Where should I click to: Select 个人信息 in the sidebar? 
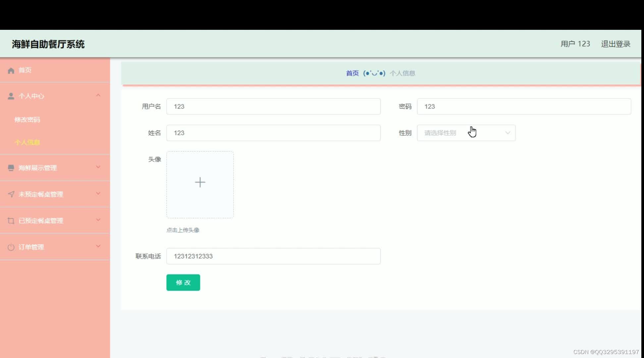[27, 143]
